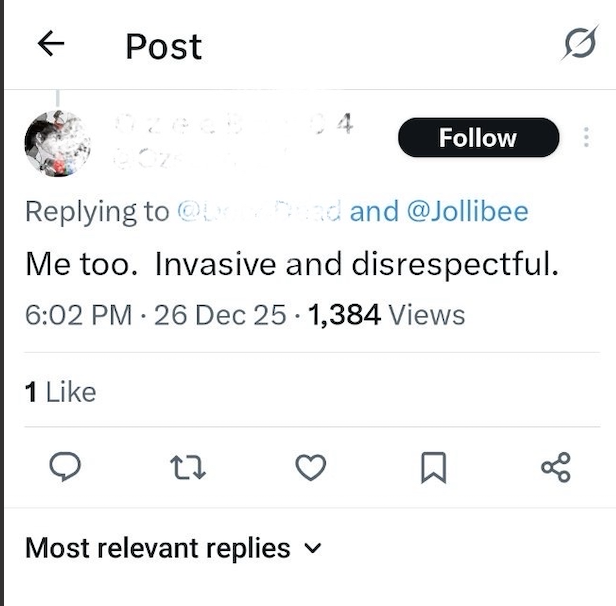Click the 6:02 PM timestamp
This screenshot has height=606, width=616.
78,315
